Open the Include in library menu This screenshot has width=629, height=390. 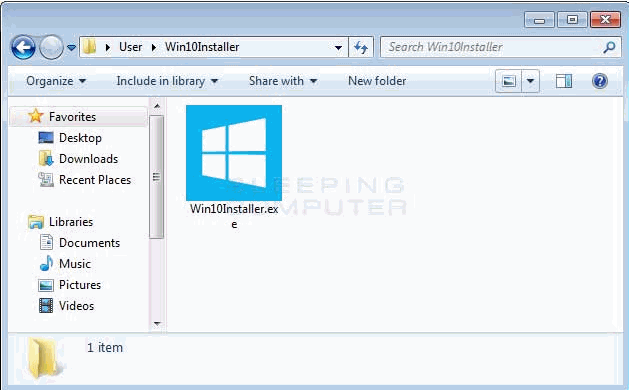167,81
